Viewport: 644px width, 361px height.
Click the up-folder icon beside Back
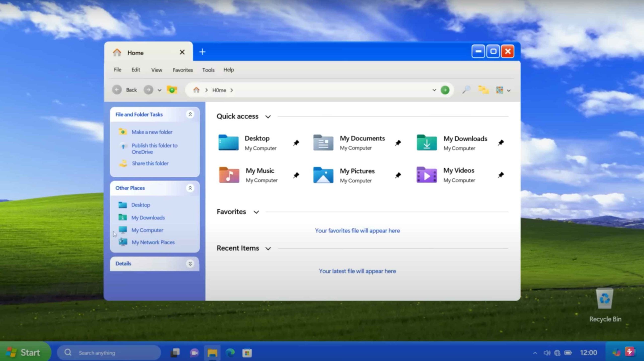click(172, 90)
